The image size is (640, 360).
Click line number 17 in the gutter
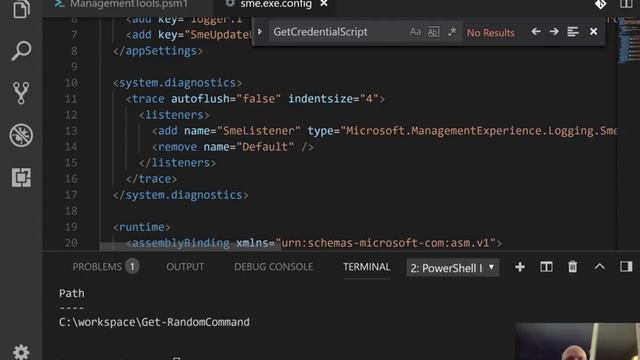(x=71, y=195)
